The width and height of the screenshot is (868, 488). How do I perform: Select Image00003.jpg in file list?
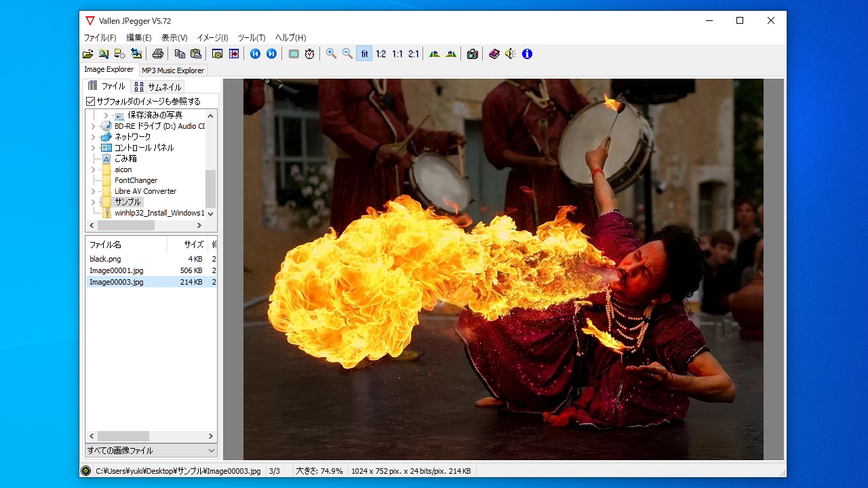pos(117,282)
